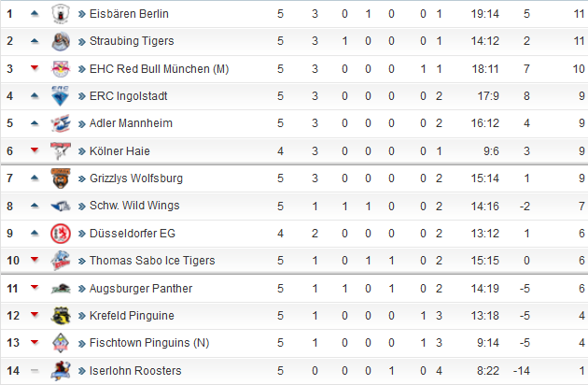This screenshot has height=385, width=588.
Task: Open the Iserlohn Roosters logo
Action: [x=61, y=371]
